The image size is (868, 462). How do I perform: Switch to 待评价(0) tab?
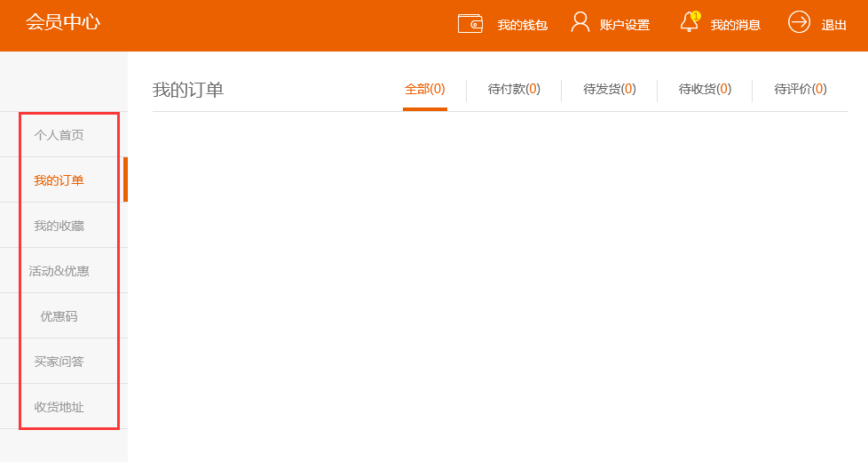[800, 89]
